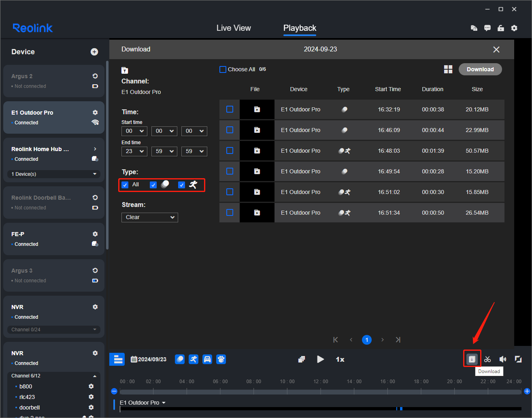Close the Download panel
This screenshot has height=418, width=532.
click(496, 49)
